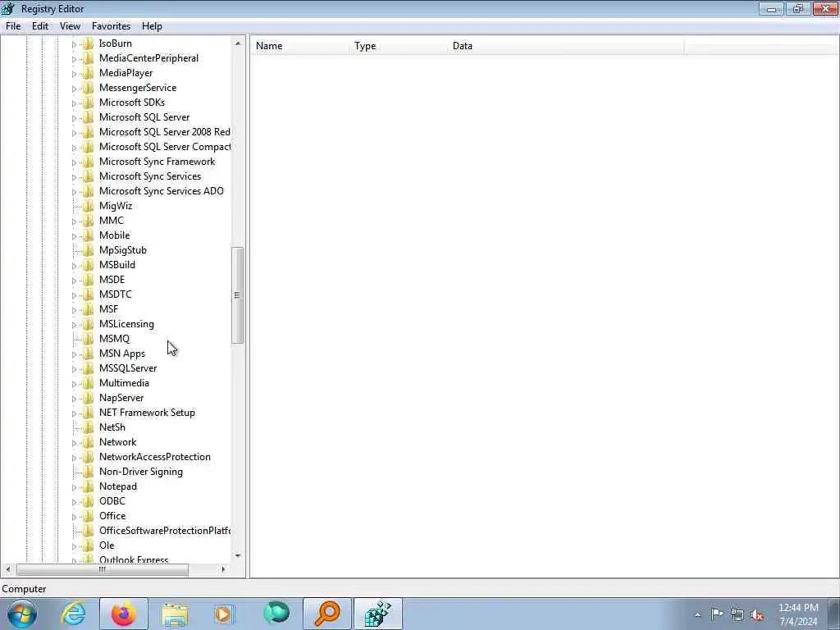Click the MediaCenterPeripheral folder icon
Screen dimensions: 840x630
[89, 58]
